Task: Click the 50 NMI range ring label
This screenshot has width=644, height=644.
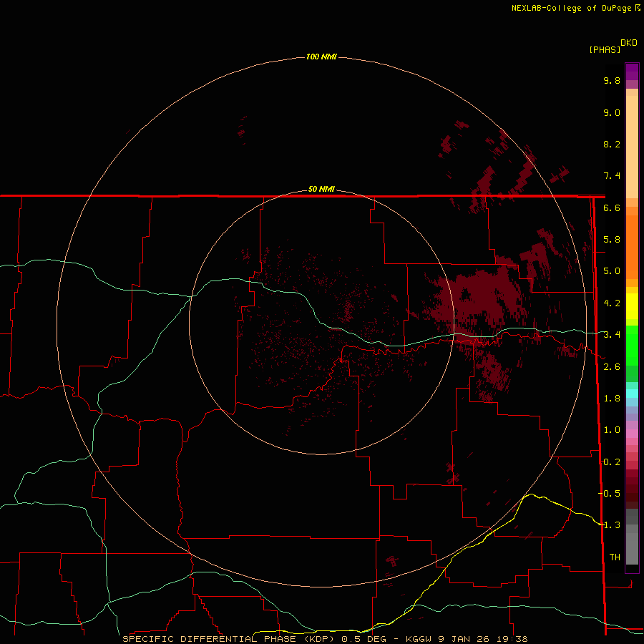Action: 321,189
